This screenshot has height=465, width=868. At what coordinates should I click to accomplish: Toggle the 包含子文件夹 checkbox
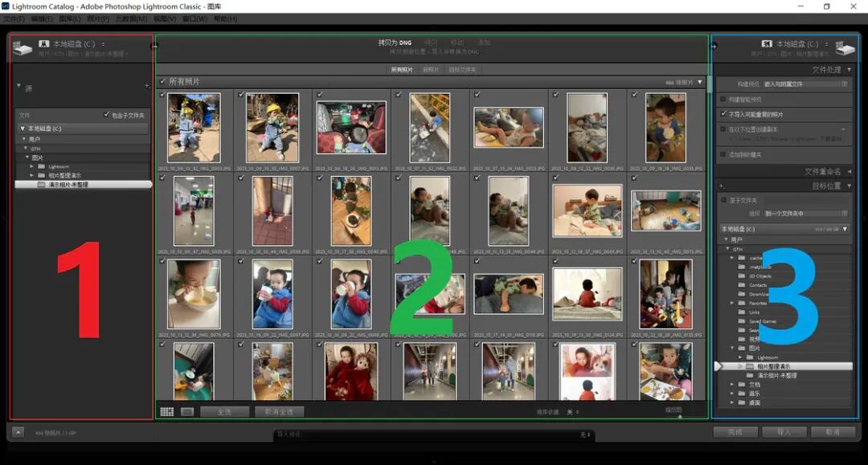click(x=106, y=115)
